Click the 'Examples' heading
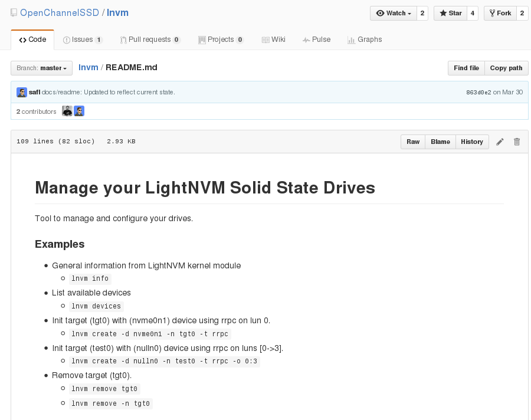 pyautogui.click(x=60, y=244)
